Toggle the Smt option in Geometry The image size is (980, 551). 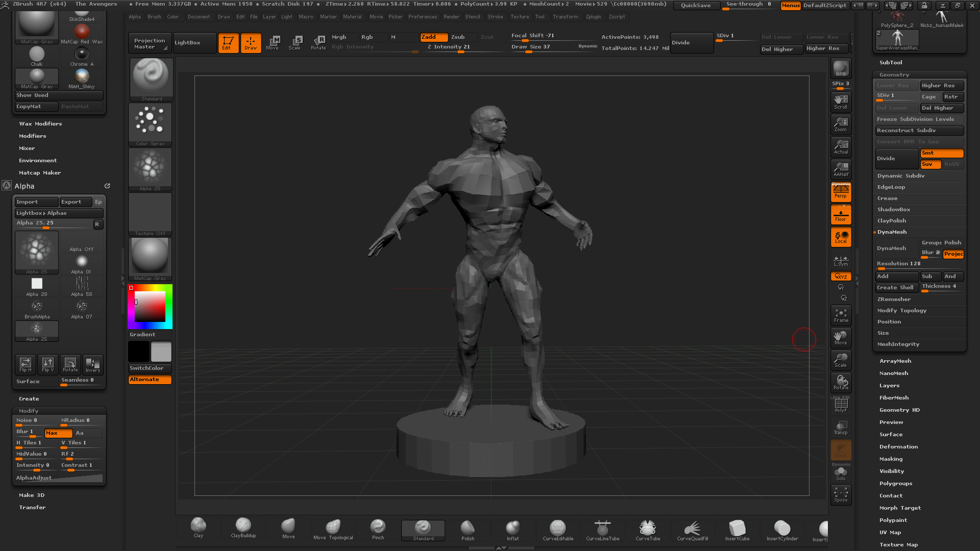[942, 153]
